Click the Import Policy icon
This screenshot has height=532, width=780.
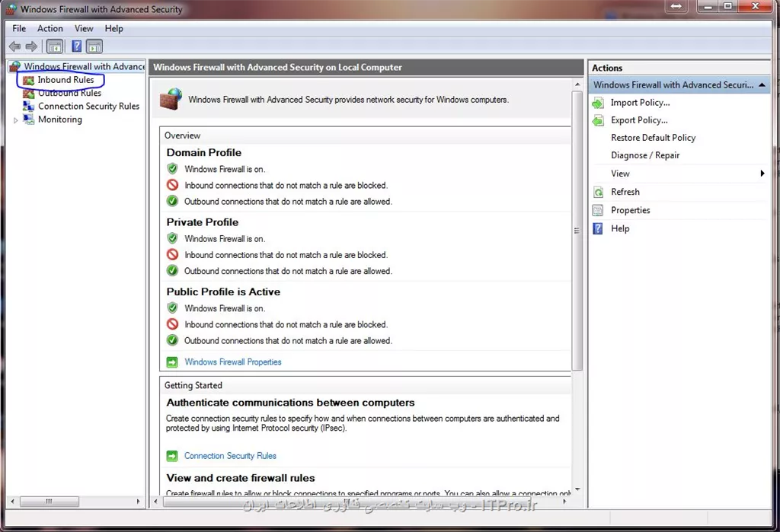(598, 103)
